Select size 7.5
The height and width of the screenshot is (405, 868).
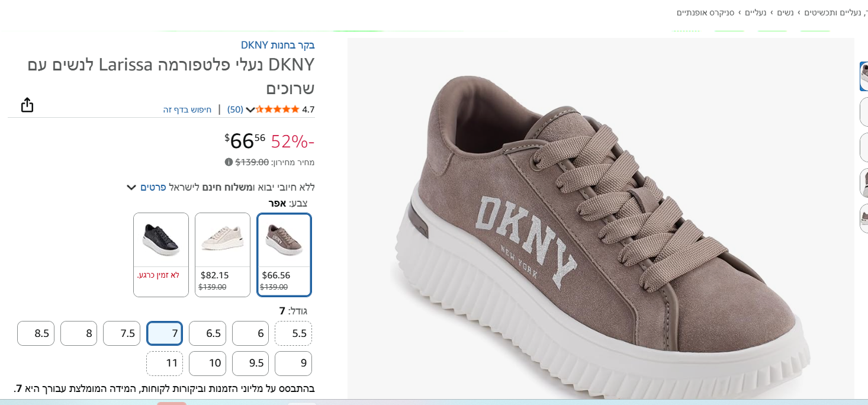point(122,333)
